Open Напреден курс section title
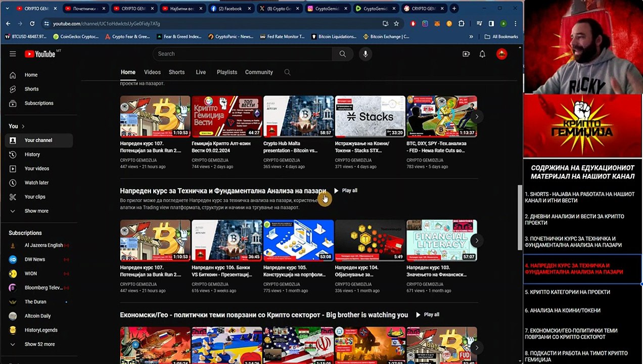 (x=223, y=191)
